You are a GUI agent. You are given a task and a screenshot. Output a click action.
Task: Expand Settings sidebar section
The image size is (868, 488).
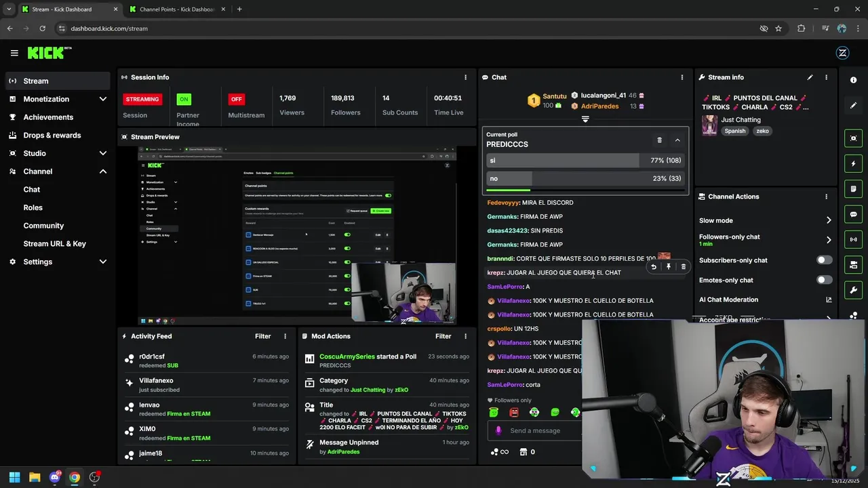click(x=103, y=262)
